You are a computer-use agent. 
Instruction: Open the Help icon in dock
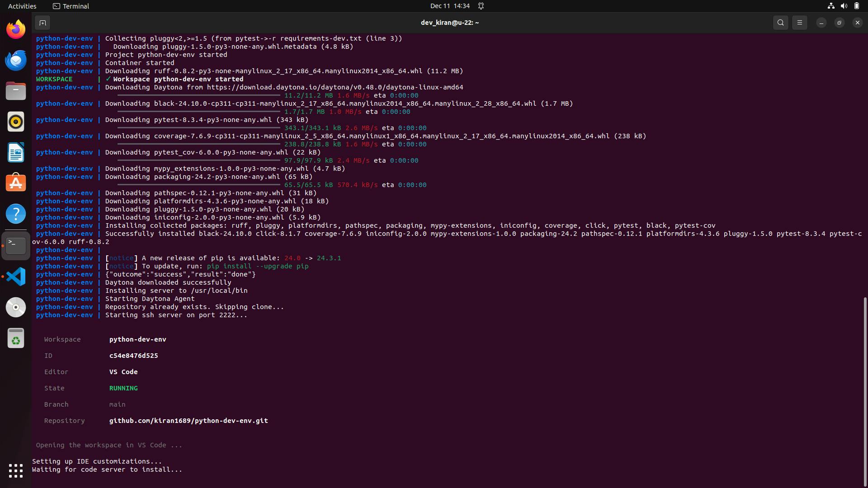16,214
